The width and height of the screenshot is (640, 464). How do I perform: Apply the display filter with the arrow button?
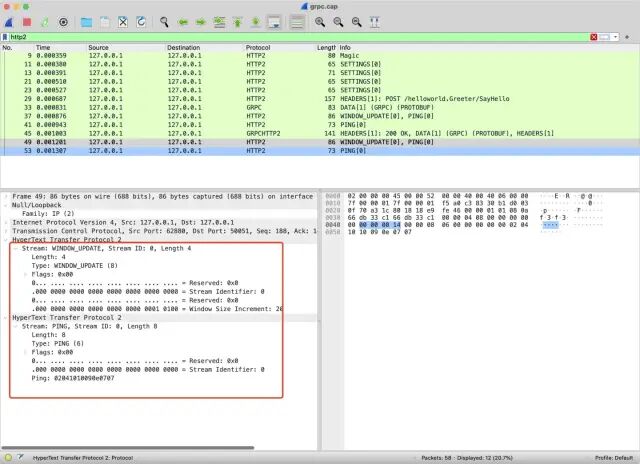pos(605,37)
